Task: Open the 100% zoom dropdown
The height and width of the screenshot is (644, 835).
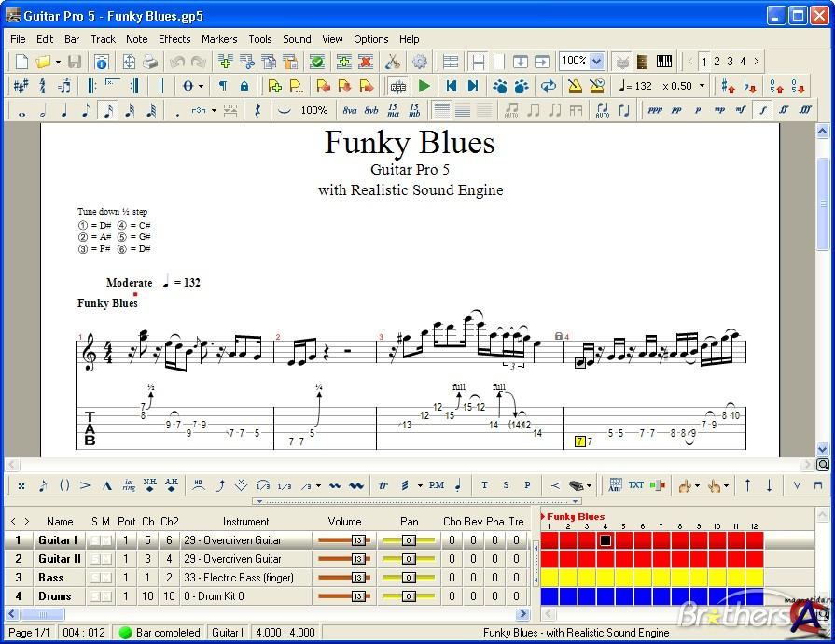Action: (x=596, y=62)
